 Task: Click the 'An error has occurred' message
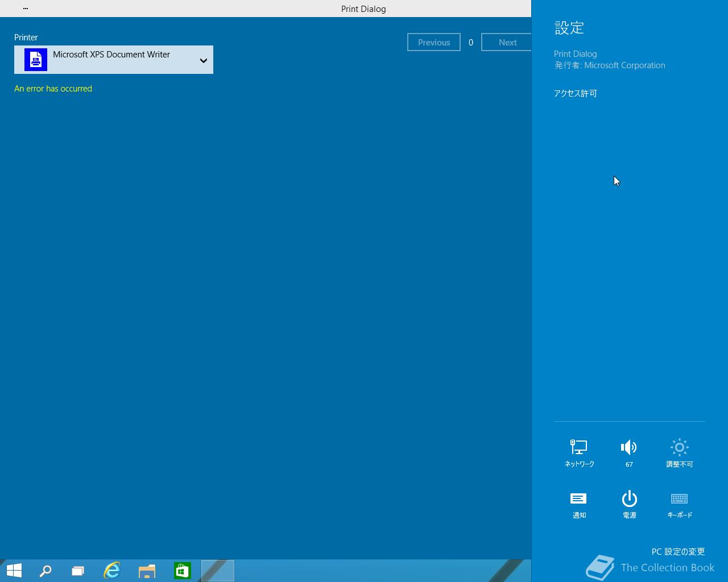[x=53, y=89]
